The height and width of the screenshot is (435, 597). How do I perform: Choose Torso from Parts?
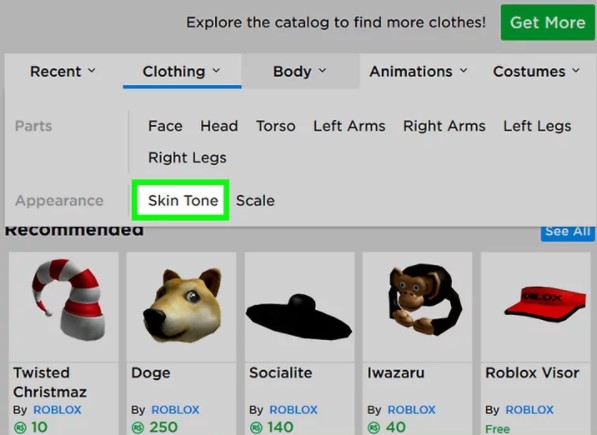coord(276,126)
